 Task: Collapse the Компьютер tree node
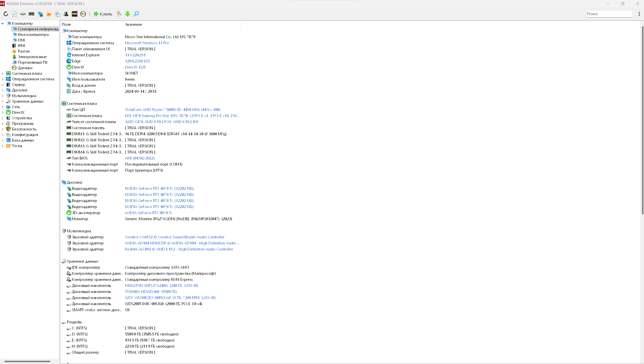3,24
